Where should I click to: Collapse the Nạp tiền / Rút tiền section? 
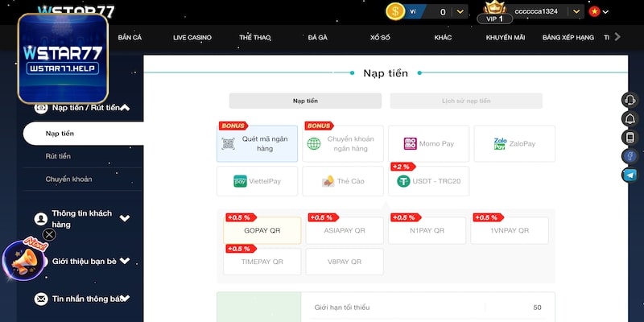click(125, 108)
